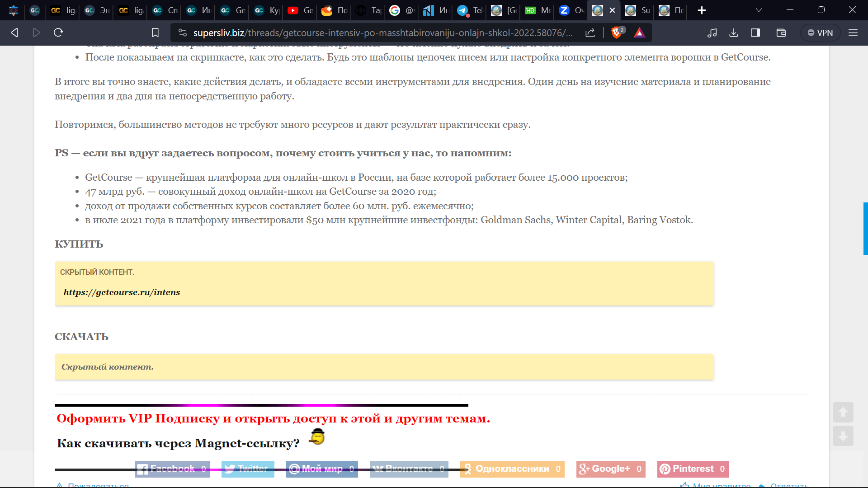868x488 pixels.
Task: Expand the tab search dropdown
Action: [x=759, y=10]
